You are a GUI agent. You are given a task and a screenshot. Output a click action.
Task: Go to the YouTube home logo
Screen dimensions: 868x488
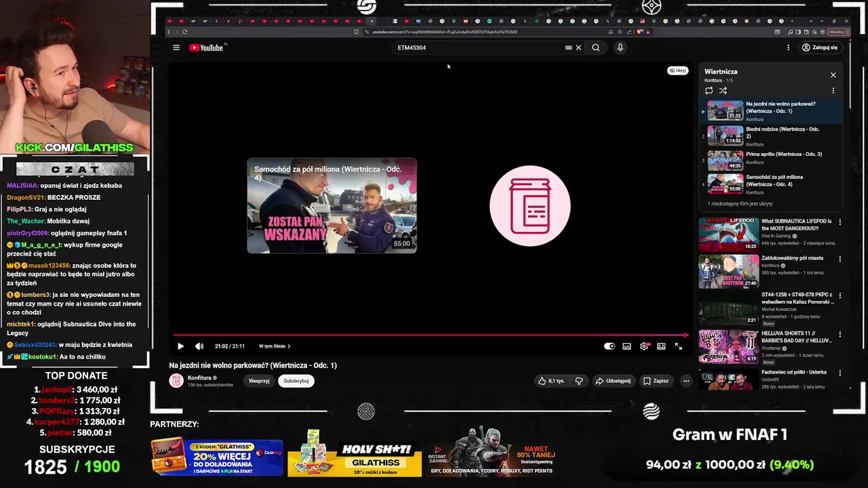point(206,47)
